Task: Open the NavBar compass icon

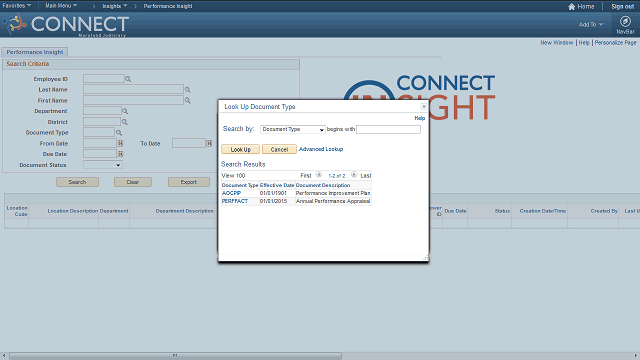Action: pos(625,21)
